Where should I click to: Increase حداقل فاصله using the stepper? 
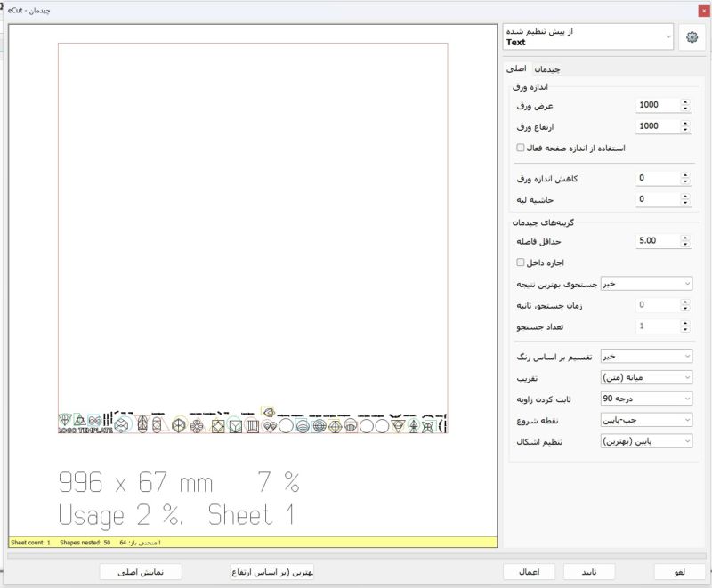click(x=684, y=237)
